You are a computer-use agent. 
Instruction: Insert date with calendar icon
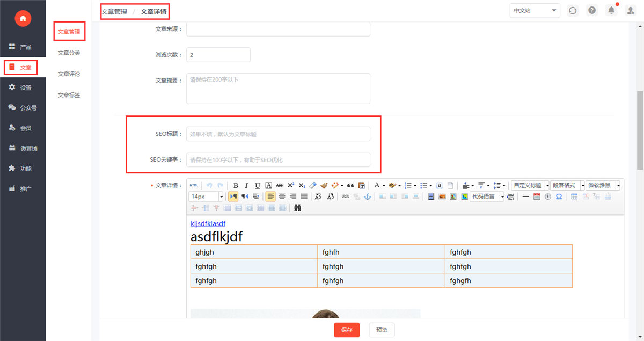[x=537, y=197]
